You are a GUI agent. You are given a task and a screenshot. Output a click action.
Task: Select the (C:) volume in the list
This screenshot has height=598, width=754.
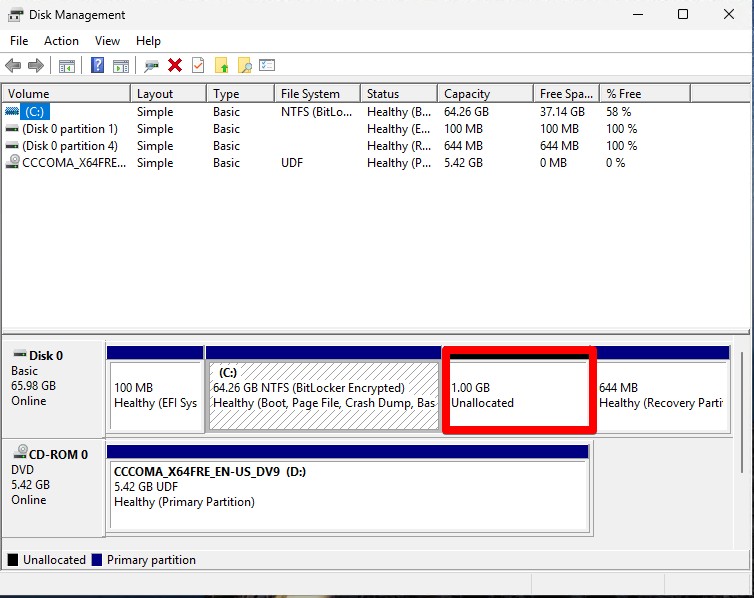tap(35, 112)
